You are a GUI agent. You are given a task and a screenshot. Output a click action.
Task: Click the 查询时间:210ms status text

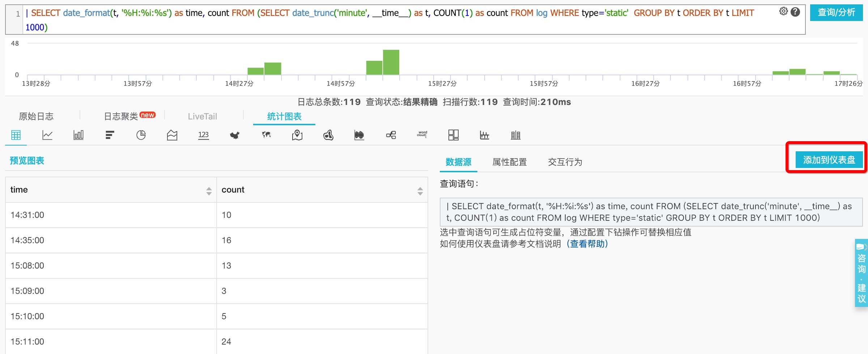(537, 102)
